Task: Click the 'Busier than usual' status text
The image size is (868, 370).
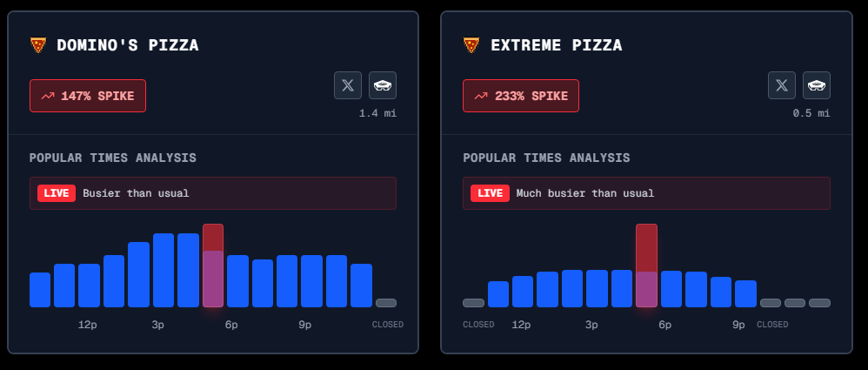Action: (136, 193)
